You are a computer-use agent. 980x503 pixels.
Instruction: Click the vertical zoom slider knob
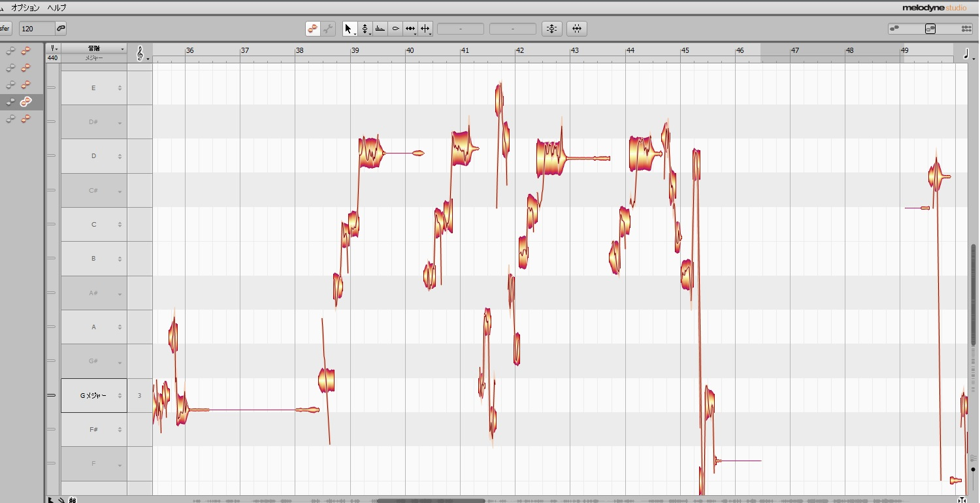coord(973,469)
